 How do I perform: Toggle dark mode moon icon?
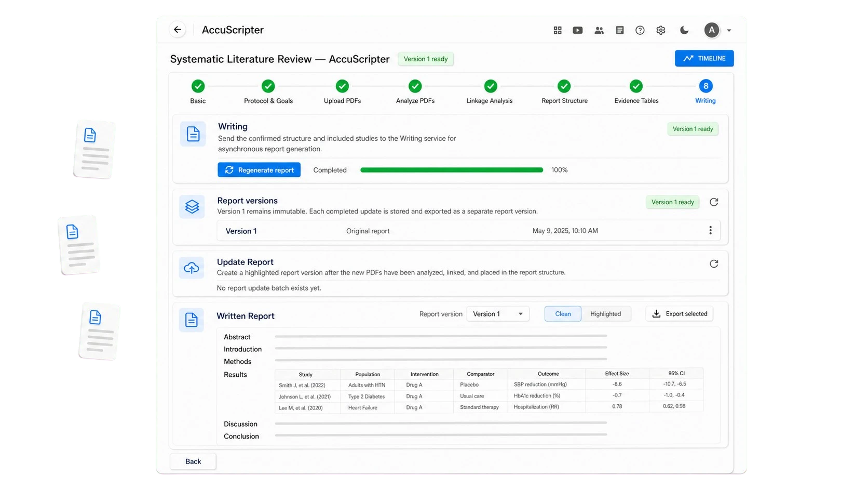[684, 30]
